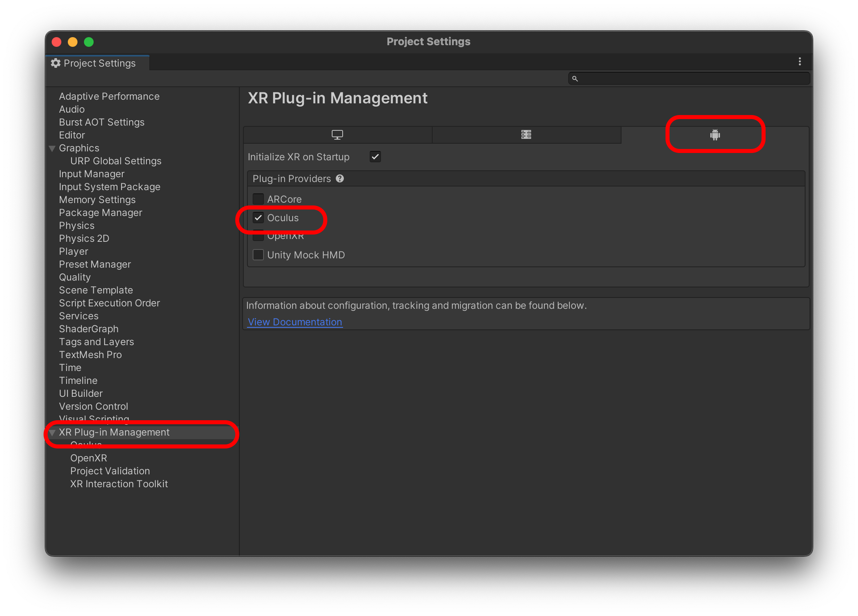Select the Android platform tab icon
Image resolution: width=858 pixels, height=616 pixels.
point(715,135)
